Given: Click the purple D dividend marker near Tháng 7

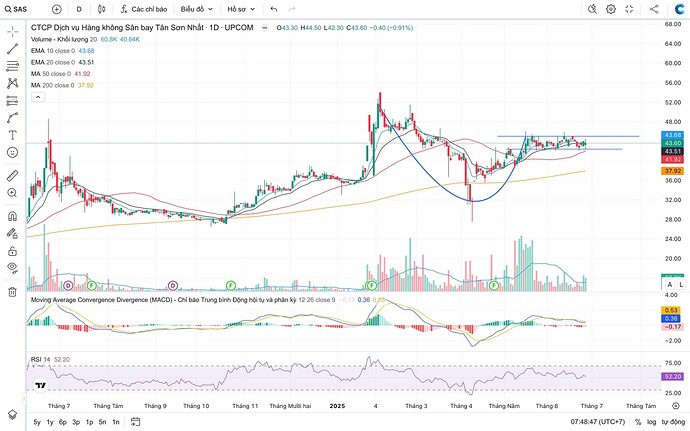Looking at the screenshot, I should (x=68, y=286).
